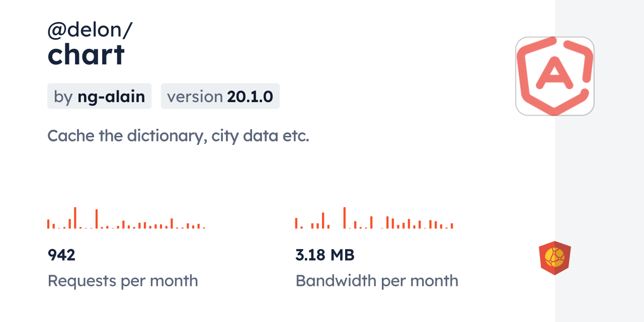Click the ng-alain hexagon logo
The height and width of the screenshot is (322, 644).
554,76
